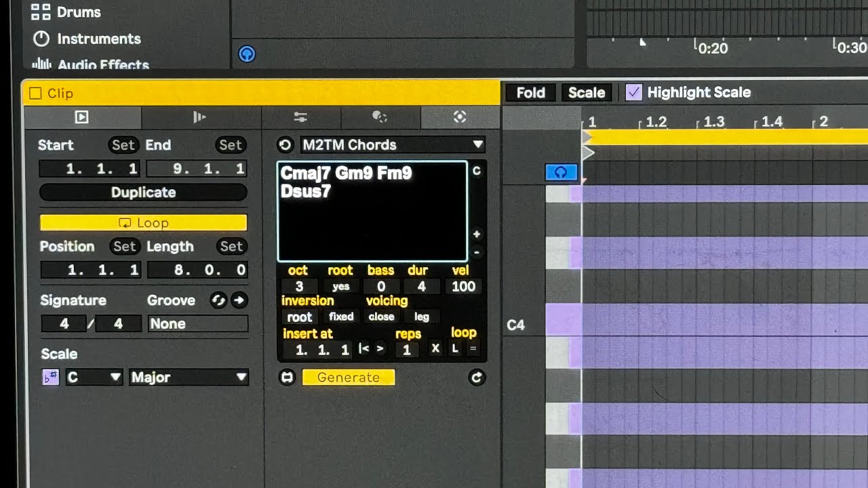Open the MIDI transformation tools tab
Image resolution: width=868 pixels, height=488 pixels.
(380, 117)
